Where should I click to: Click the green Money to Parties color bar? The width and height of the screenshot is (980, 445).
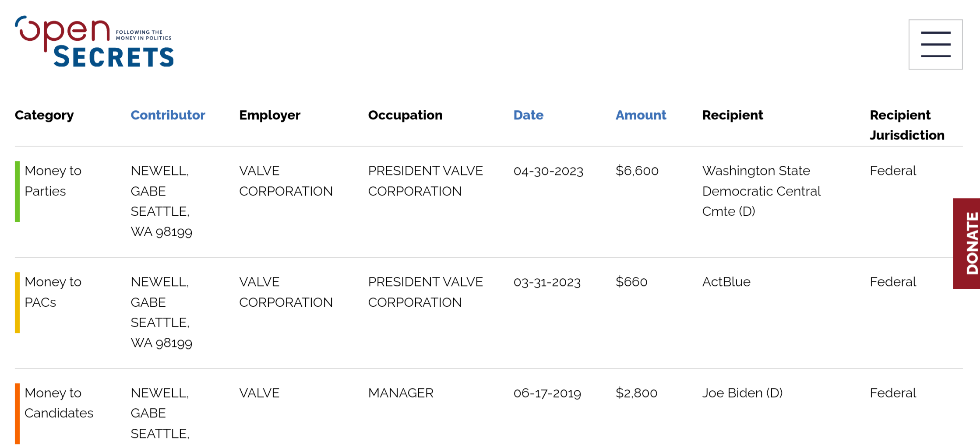(18, 191)
